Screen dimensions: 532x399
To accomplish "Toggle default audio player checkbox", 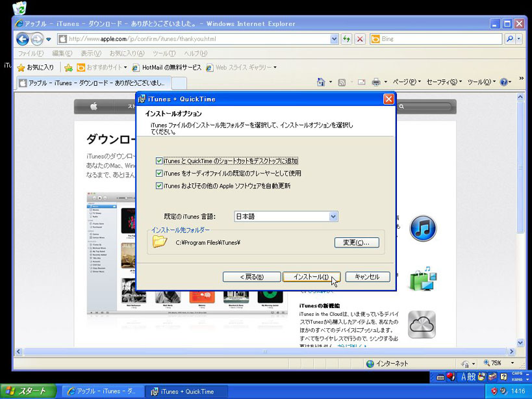I will (x=158, y=174).
